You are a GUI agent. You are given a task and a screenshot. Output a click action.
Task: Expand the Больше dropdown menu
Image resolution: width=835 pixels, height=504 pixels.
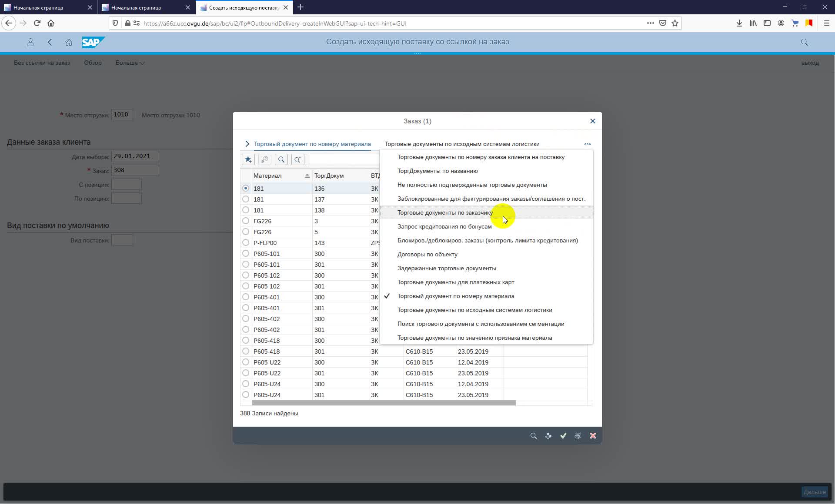(130, 63)
